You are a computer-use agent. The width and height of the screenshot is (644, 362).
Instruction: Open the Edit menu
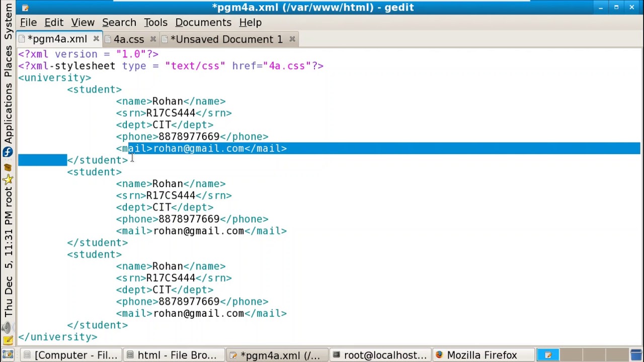54,23
